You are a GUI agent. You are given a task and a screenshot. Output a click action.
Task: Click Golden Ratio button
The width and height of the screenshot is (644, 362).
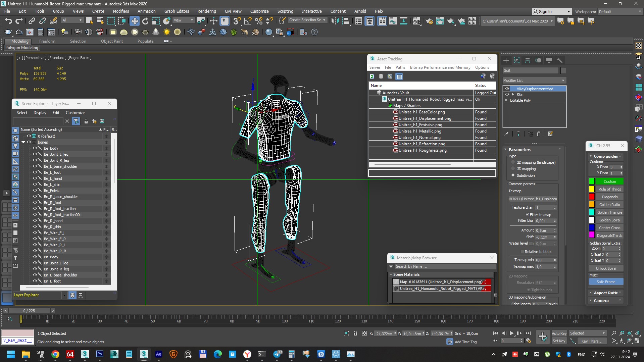(x=609, y=205)
